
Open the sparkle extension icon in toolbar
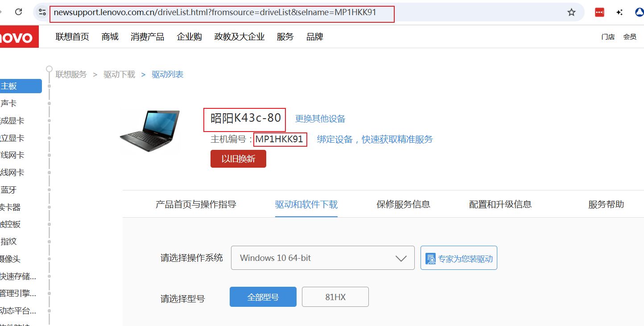coord(619,12)
